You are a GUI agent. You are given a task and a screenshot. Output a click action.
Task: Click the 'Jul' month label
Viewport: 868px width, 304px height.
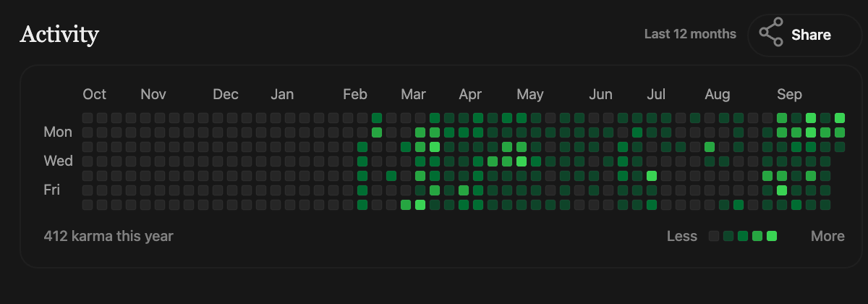[x=656, y=94]
